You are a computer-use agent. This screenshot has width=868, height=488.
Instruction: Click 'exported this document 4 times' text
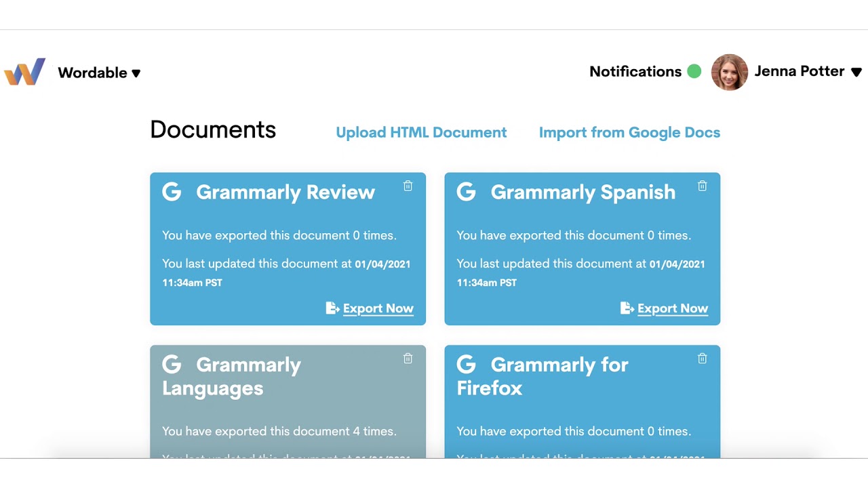click(x=279, y=431)
